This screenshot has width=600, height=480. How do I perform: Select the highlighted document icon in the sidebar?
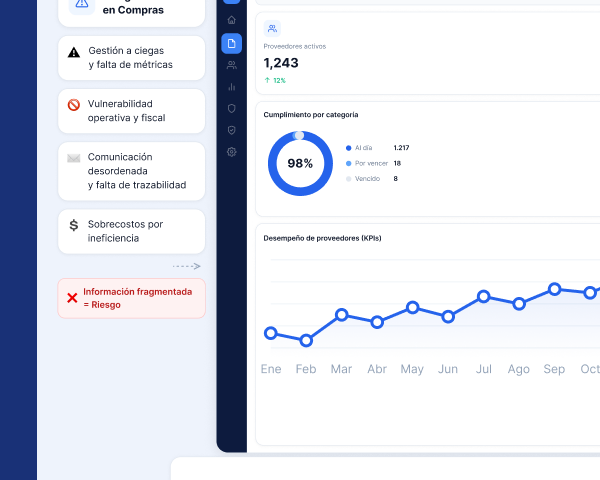[232, 43]
